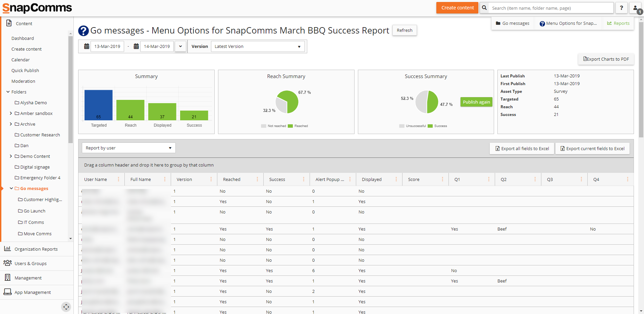Open the user account icon

(636, 8)
